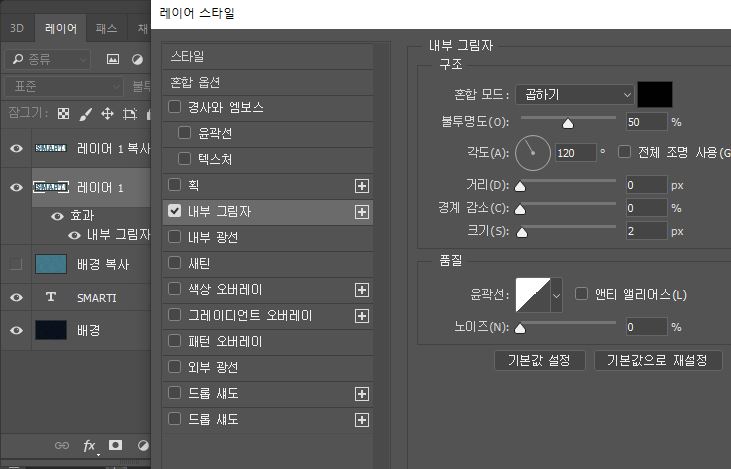Add another 색상 오버레이 plus icon
The image size is (731, 469).
pyautogui.click(x=362, y=290)
